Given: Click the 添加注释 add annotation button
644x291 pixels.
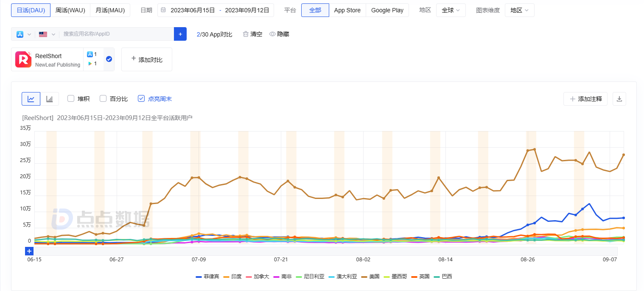Looking at the screenshot, I should click(585, 99).
